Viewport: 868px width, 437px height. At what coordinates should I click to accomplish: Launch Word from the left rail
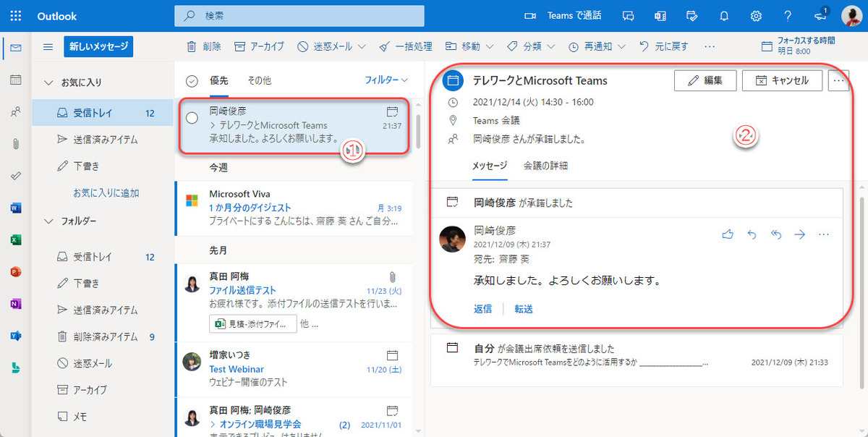pyautogui.click(x=16, y=208)
